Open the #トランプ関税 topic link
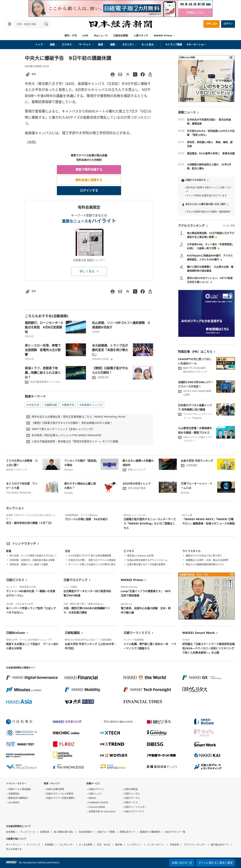241x868 pixels. 173,44
